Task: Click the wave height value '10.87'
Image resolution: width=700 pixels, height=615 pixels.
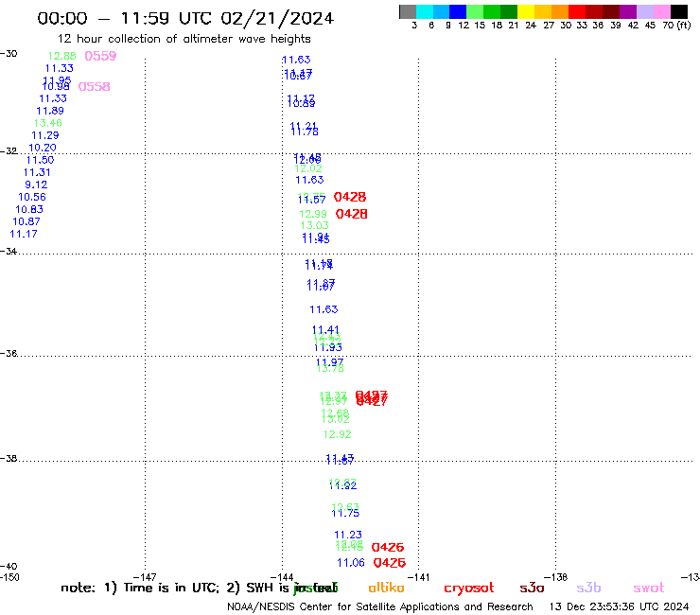Action: pyautogui.click(x=26, y=221)
